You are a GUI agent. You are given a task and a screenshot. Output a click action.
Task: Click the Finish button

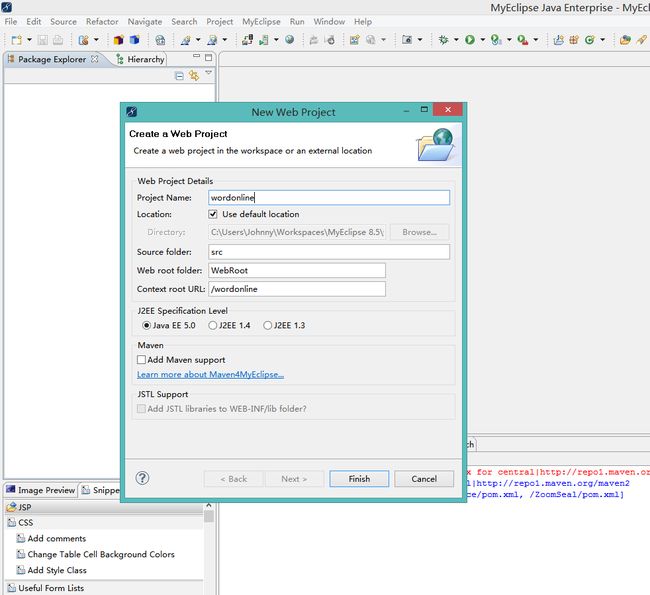coord(359,479)
